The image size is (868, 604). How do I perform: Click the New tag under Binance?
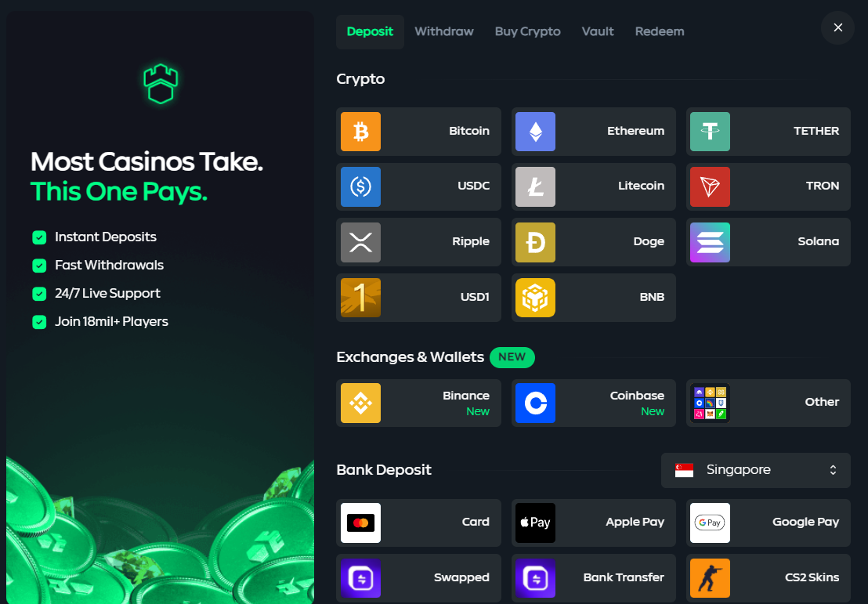click(478, 411)
